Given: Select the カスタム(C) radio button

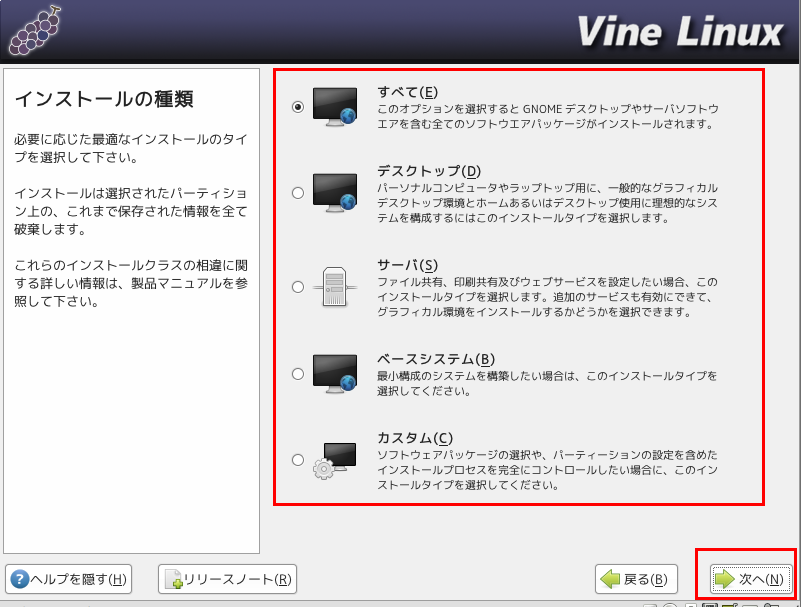Looking at the screenshot, I should 298,459.
